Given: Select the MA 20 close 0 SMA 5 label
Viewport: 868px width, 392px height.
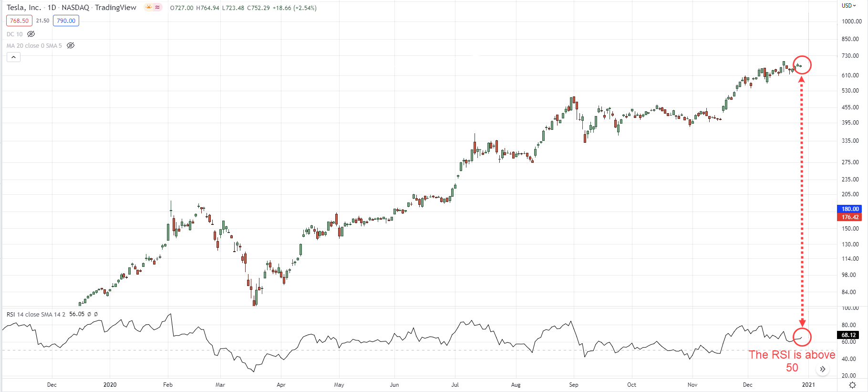Looking at the screenshot, I should click(34, 45).
